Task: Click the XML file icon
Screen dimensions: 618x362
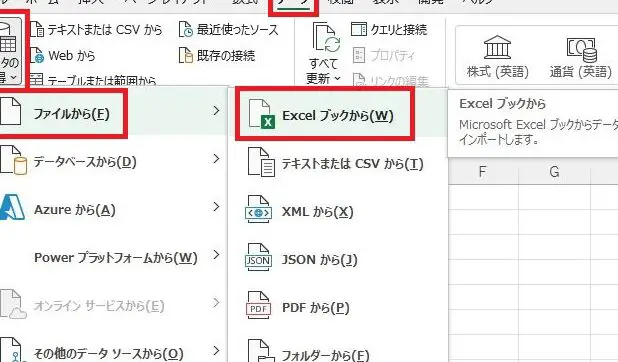Action: (x=258, y=210)
